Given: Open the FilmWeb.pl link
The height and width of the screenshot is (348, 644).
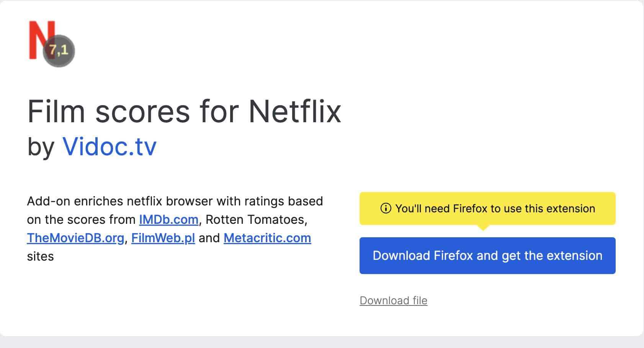Looking at the screenshot, I should point(163,238).
